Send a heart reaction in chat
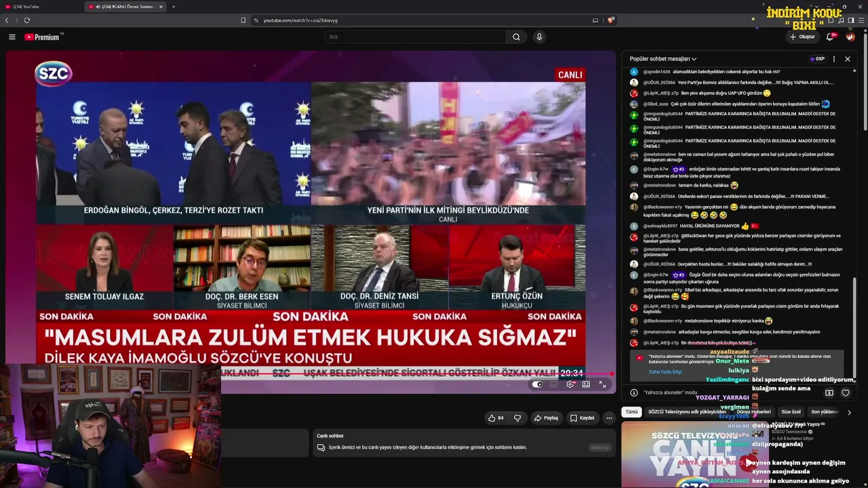The width and height of the screenshot is (868, 488). point(846,393)
